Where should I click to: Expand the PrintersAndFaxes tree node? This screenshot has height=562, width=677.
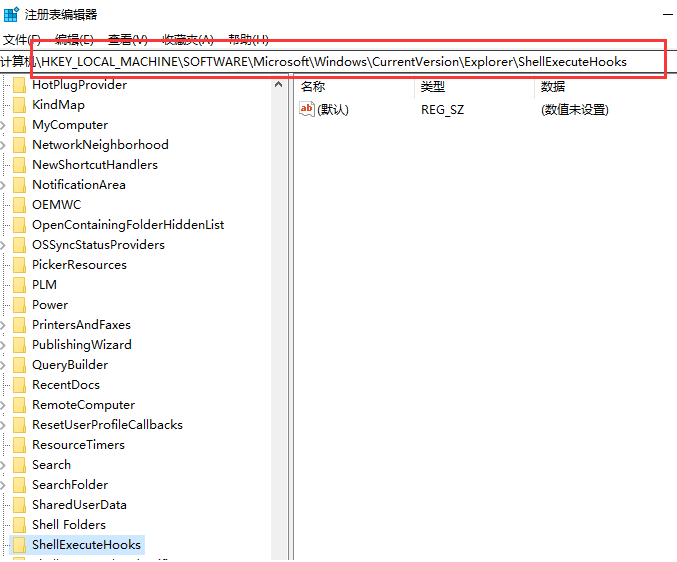point(4,325)
